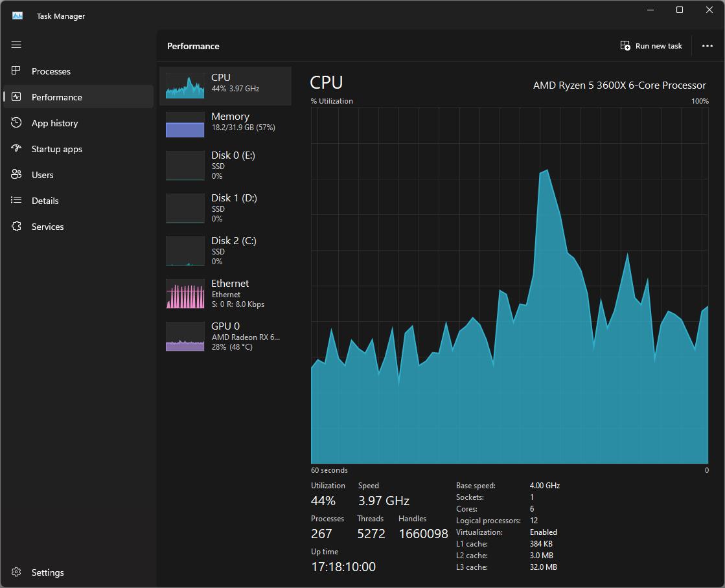Select Disk 2 (C:) resource entry
Screen dimensions: 725x588
225,251
